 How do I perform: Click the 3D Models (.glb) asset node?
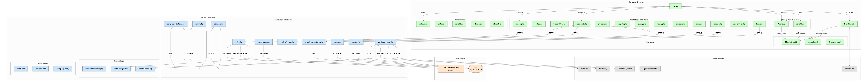coord(791,42)
